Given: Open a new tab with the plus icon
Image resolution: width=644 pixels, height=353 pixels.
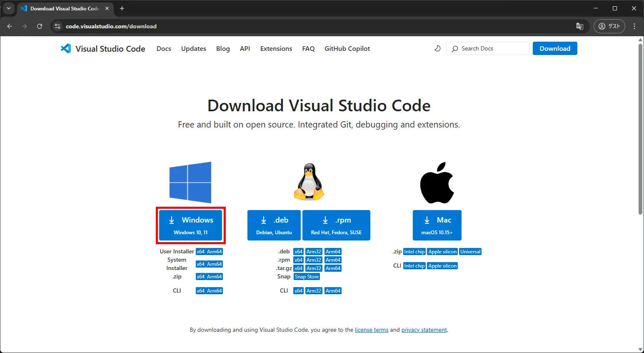Looking at the screenshot, I should (x=122, y=8).
